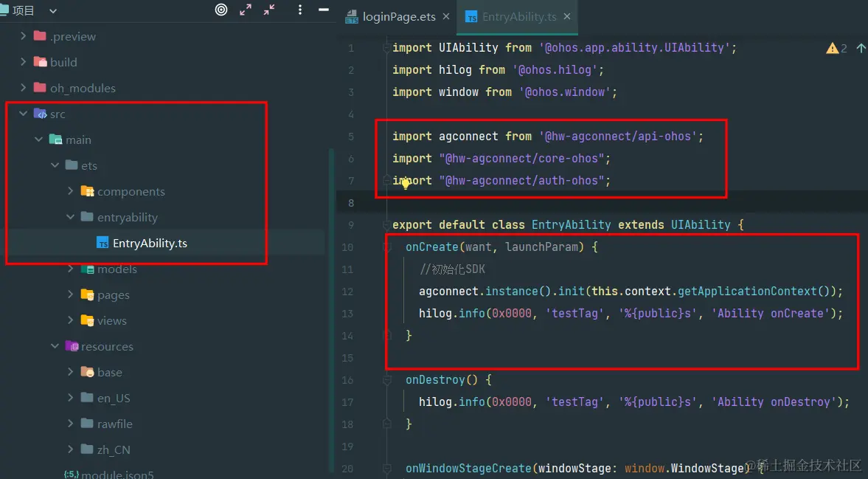Select the src folder icon
Image resolution: width=868 pixels, height=479 pixels.
(40, 114)
